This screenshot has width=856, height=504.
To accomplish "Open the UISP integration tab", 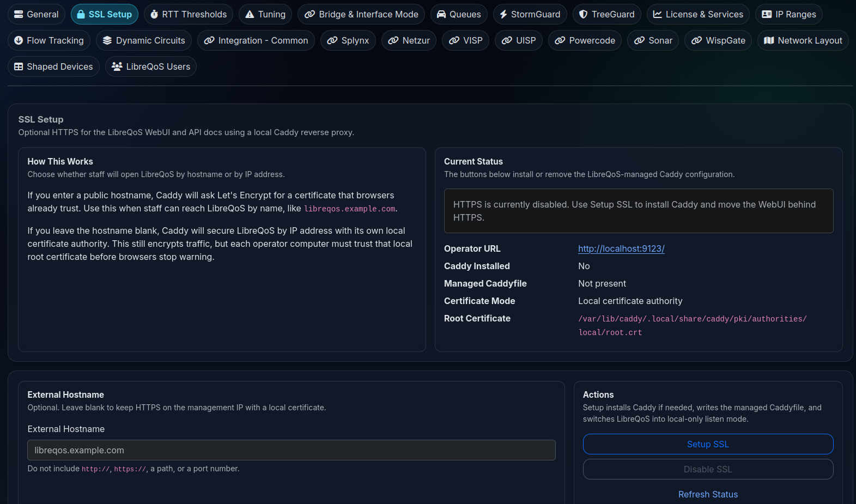I will (519, 40).
